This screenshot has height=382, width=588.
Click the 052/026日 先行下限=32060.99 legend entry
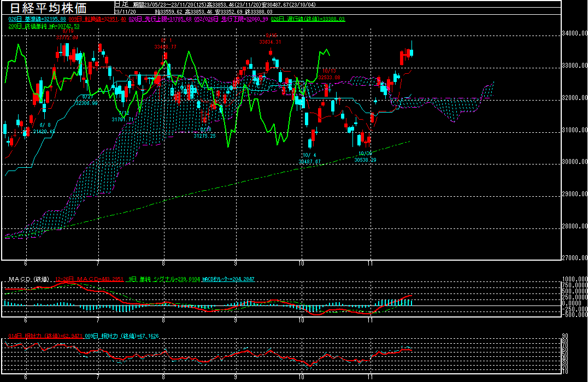231,19
